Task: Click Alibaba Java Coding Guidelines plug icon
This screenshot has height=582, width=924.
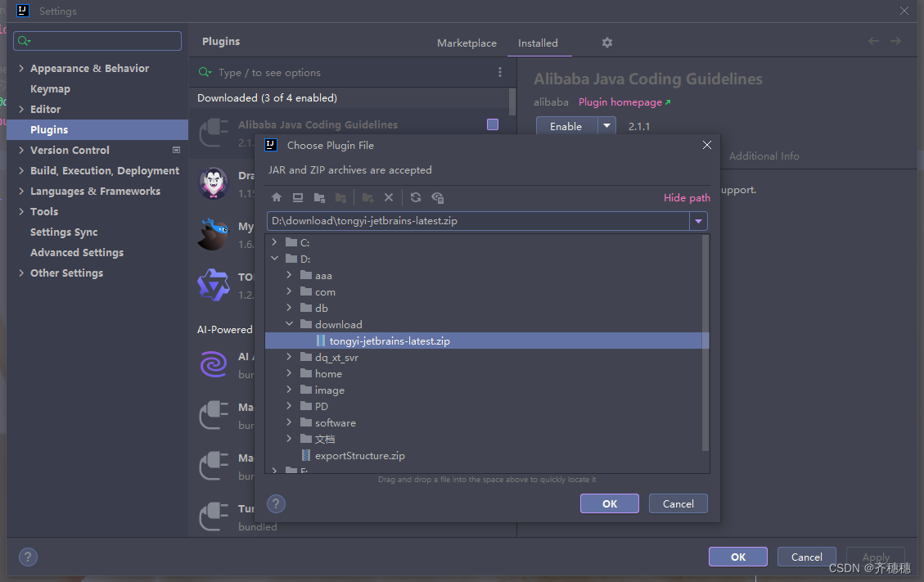Action: [214, 133]
